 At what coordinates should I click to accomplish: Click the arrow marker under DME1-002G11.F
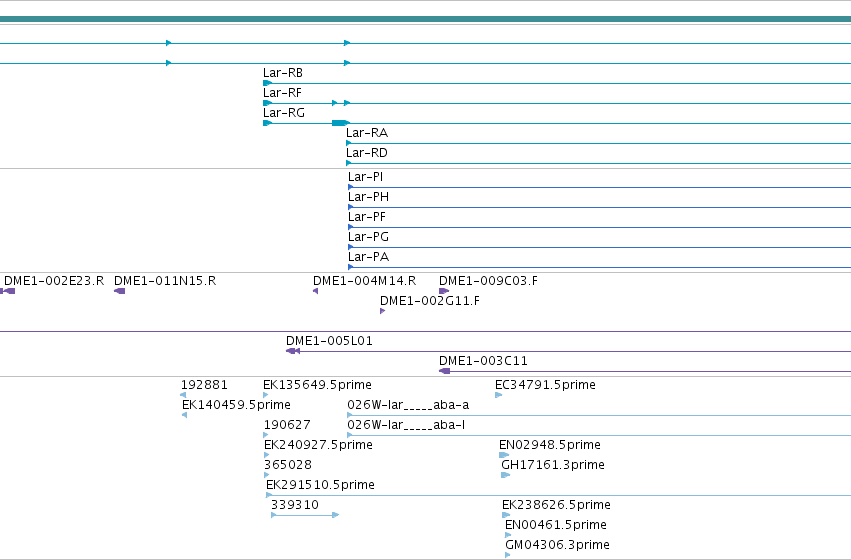383,311
